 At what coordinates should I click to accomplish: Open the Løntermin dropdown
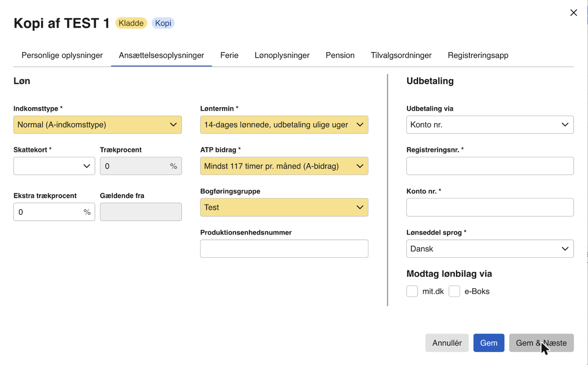pyautogui.click(x=284, y=125)
